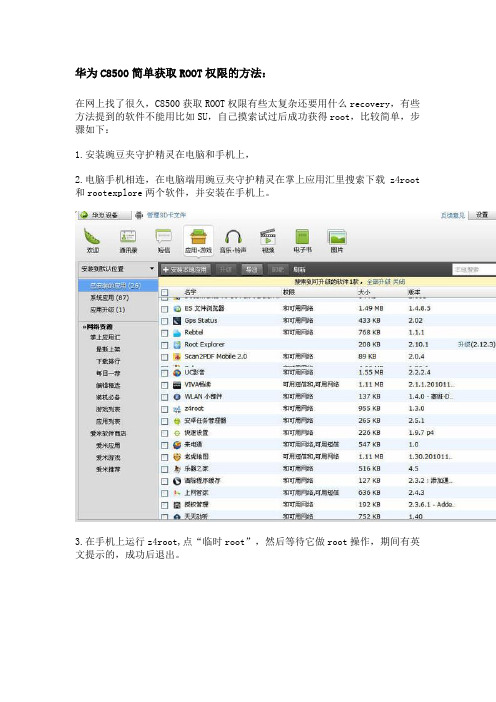Select 系统应用 (87) in sidebar

[109, 297]
